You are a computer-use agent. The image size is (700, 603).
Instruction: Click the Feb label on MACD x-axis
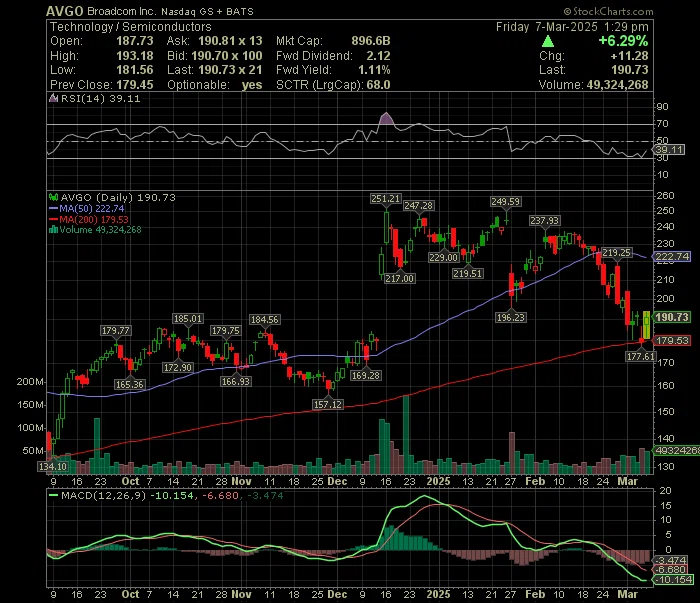[535, 595]
